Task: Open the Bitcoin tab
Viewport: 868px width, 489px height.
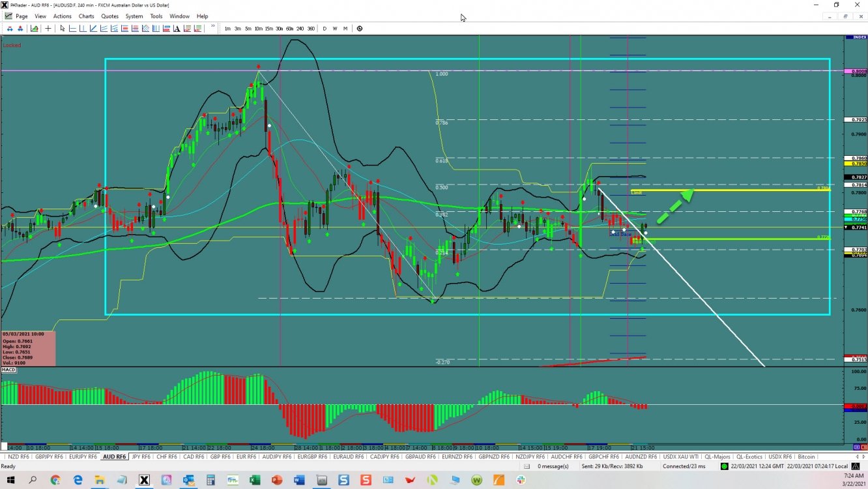Action: coord(806,457)
